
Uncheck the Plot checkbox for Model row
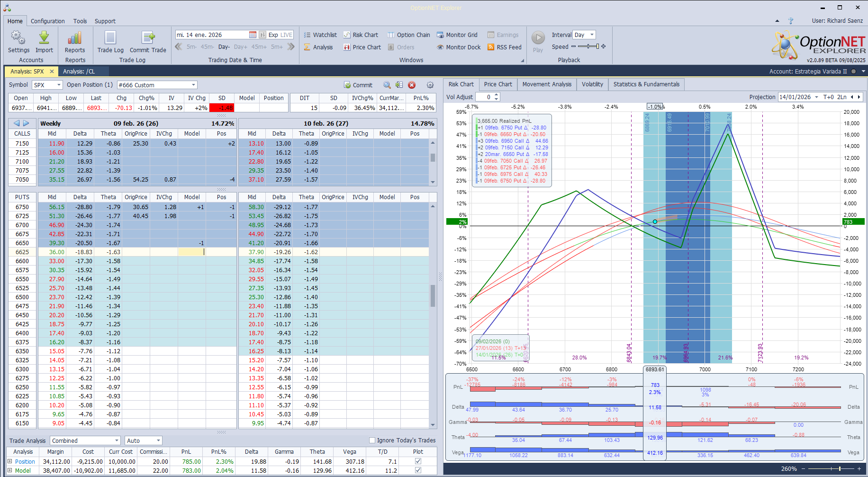418,470
